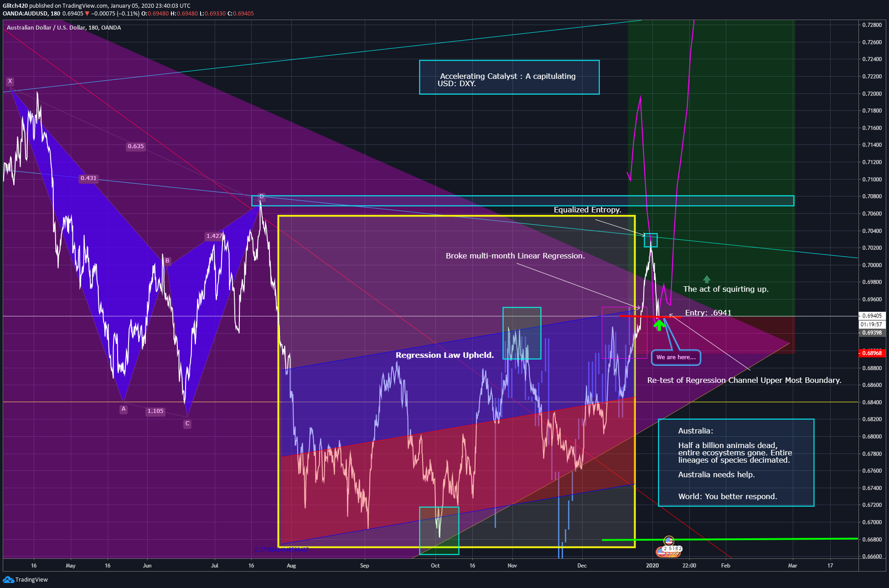
Task: Select the Entry: .6941 label
Action: tap(708, 313)
